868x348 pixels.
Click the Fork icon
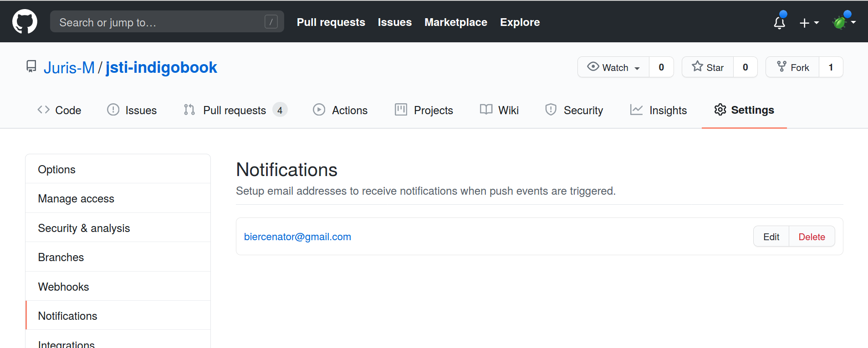tap(781, 66)
